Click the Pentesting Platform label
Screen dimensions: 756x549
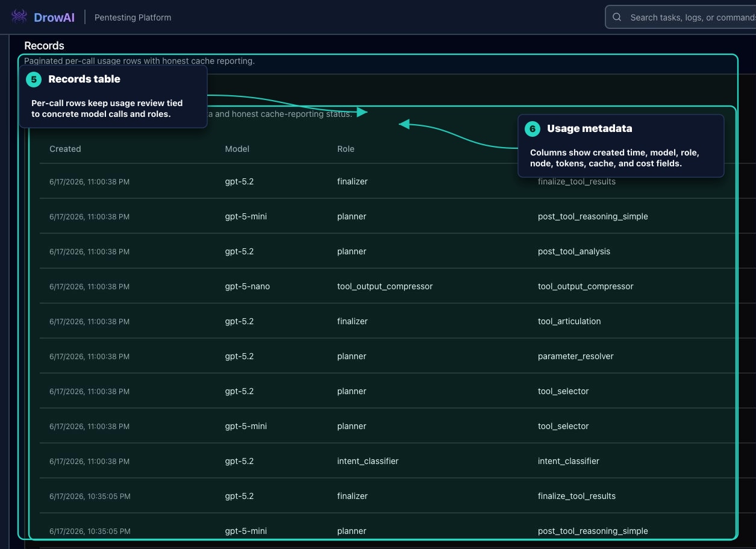point(133,17)
